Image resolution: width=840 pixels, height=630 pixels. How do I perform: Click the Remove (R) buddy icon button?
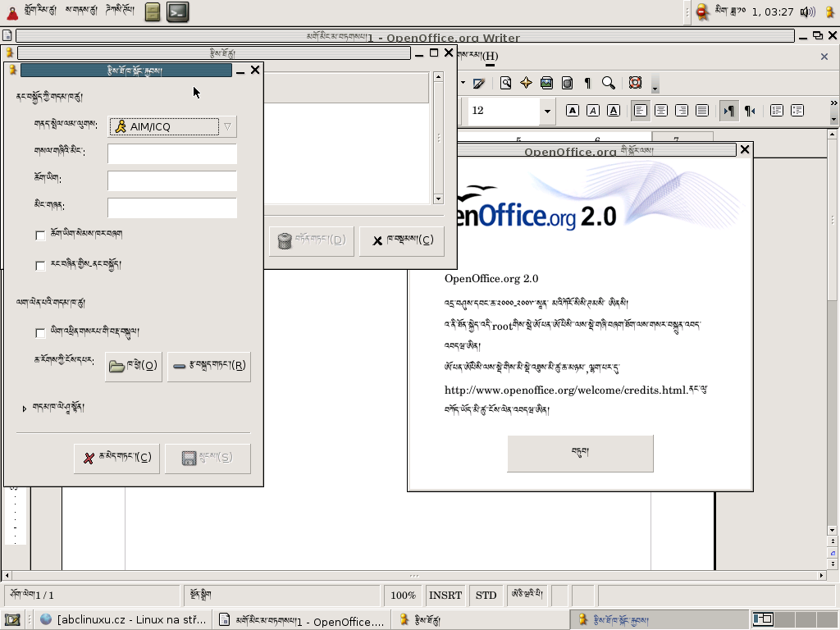(x=209, y=367)
